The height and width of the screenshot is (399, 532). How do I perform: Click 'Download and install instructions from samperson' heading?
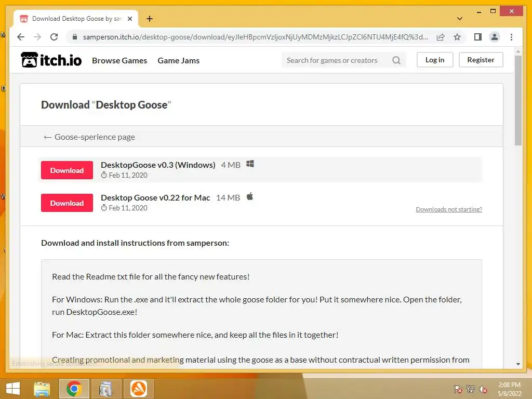(x=135, y=243)
